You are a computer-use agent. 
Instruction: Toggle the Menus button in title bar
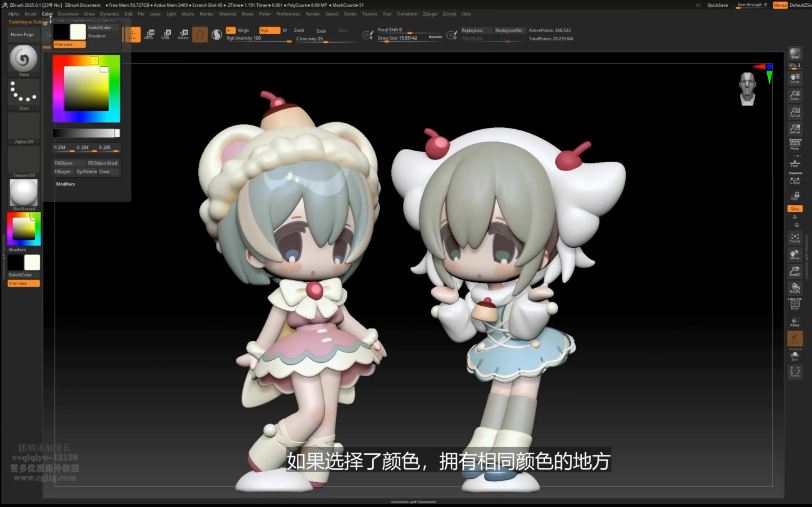coord(780,5)
